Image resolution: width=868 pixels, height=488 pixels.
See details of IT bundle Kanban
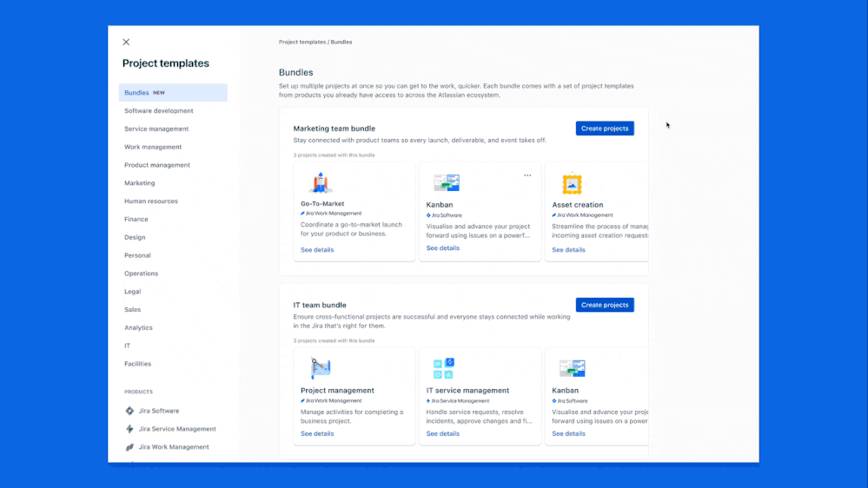[x=568, y=434]
